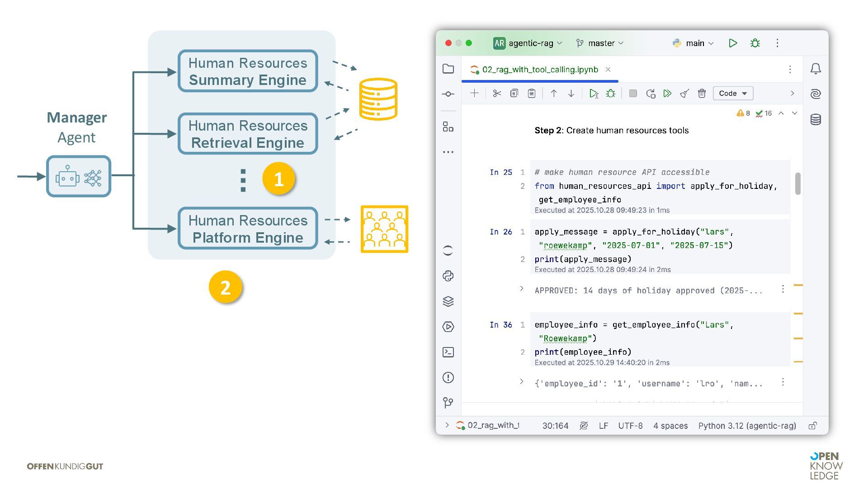The height and width of the screenshot is (488, 868).
Task: Click the Delete cell trash icon
Action: [x=702, y=94]
